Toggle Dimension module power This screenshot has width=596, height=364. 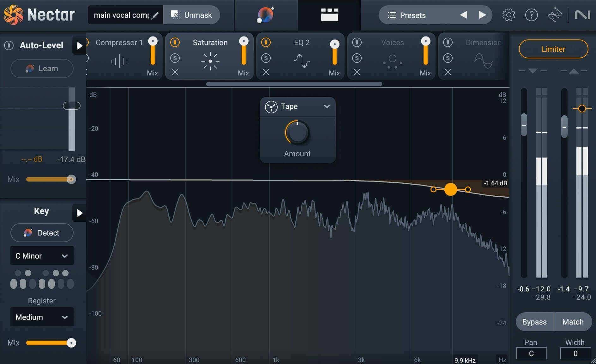pyautogui.click(x=448, y=42)
